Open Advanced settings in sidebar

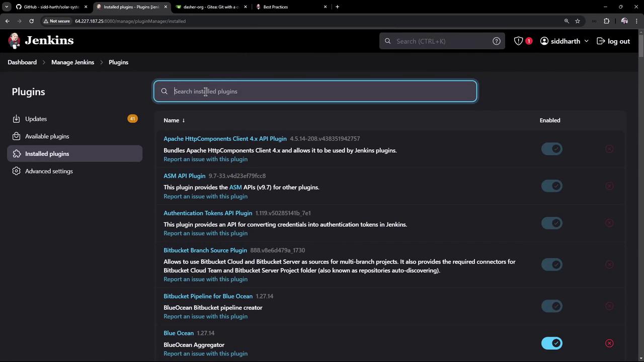pos(75,171)
